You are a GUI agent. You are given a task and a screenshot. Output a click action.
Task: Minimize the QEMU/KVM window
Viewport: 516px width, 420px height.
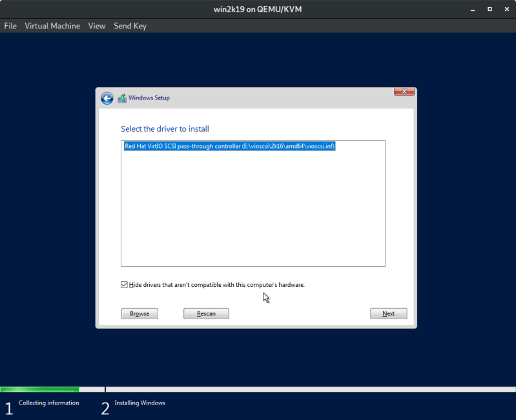(x=473, y=10)
